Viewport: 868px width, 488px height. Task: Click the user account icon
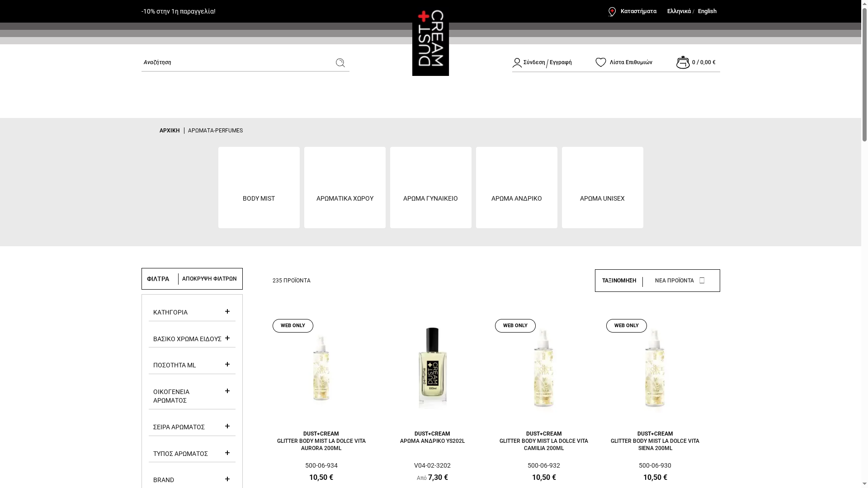tap(517, 63)
